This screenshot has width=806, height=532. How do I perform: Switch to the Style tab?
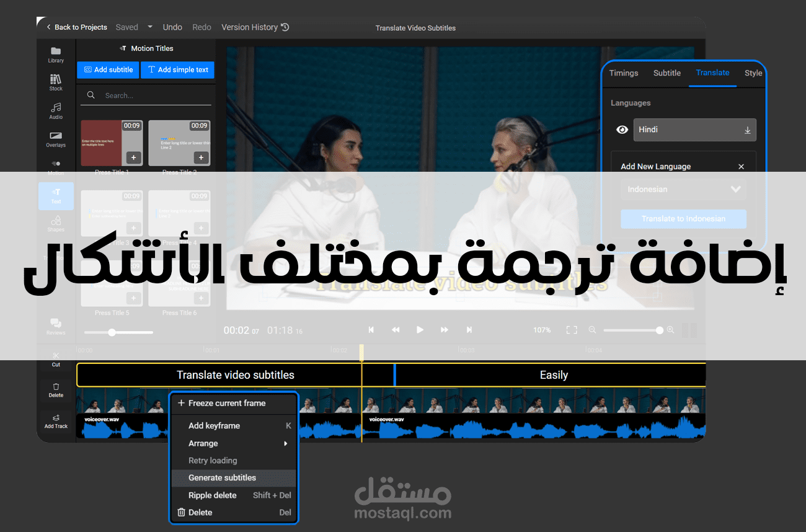click(753, 73)
